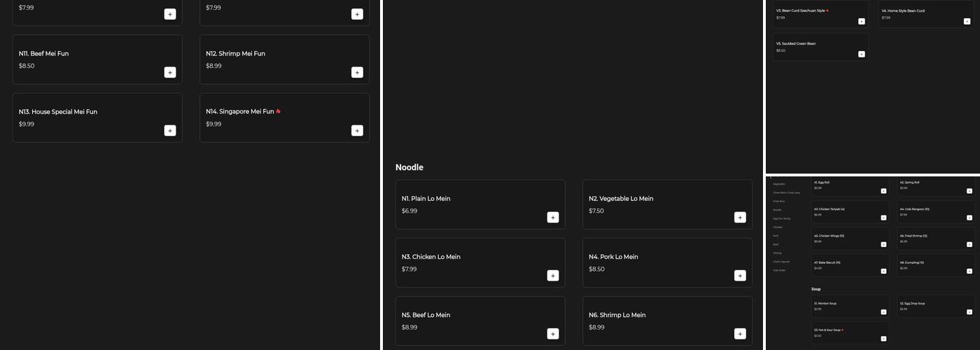
Task: Add N12. Shrimp Mei Fun using plus
Action: 357,72
